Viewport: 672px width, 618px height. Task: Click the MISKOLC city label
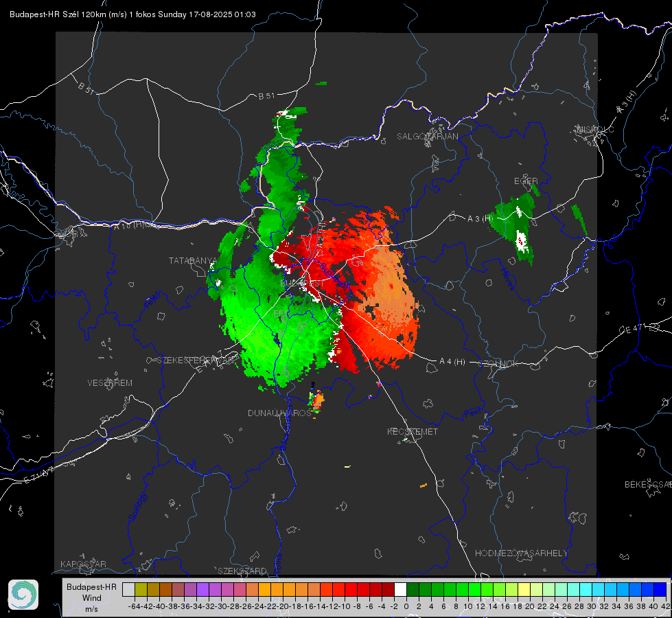point(595,129)
